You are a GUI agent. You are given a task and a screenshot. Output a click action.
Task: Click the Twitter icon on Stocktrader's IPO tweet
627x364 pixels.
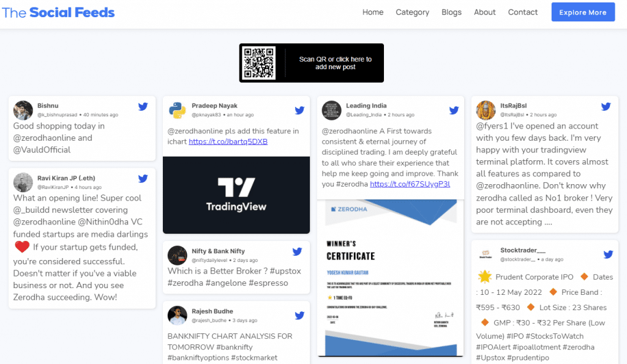click(608, 253)
